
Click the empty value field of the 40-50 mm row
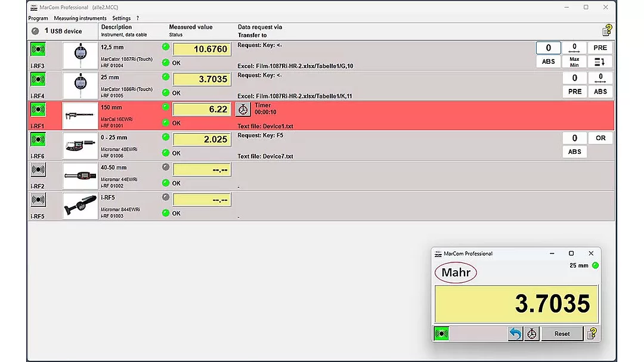point(202,169)
